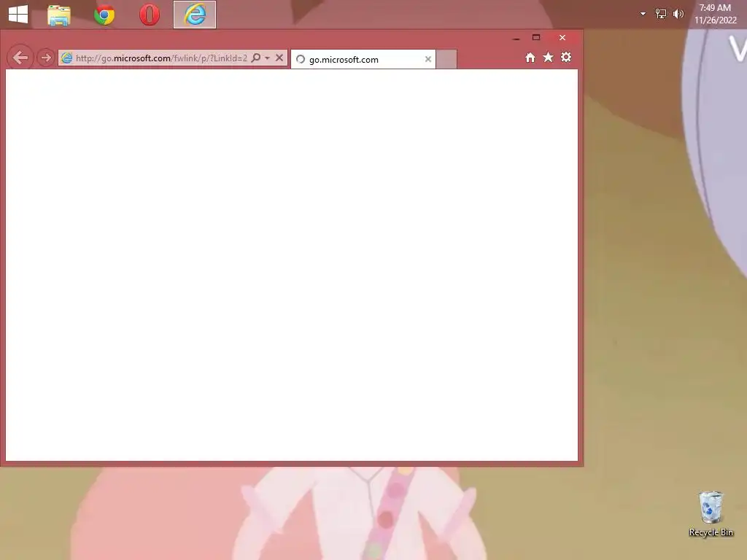
Task: Select the go.microsoft.com tab
Action: coord(363,60)
